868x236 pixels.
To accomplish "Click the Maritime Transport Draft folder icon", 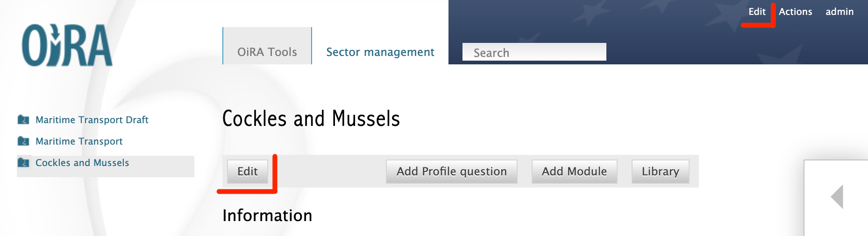I will pos(23,120).
